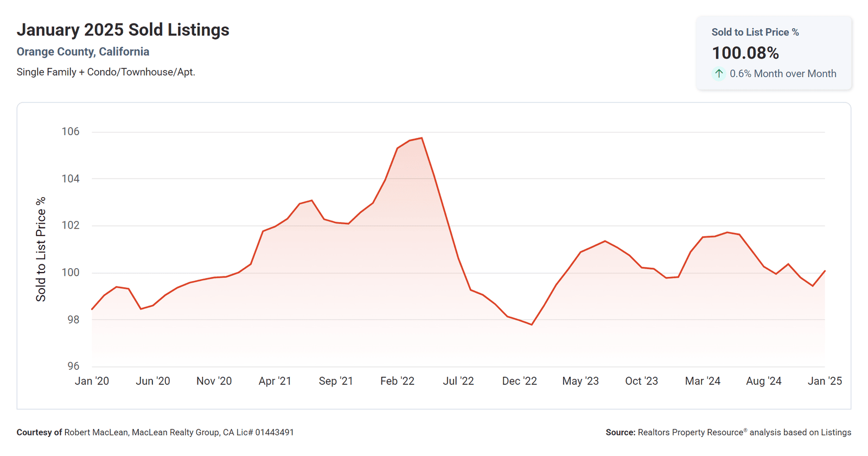Image resolution: width=868 pixels, height=456 pixels.
Task: Click the x-axis label Jul '22
Action: pos(458,381)
